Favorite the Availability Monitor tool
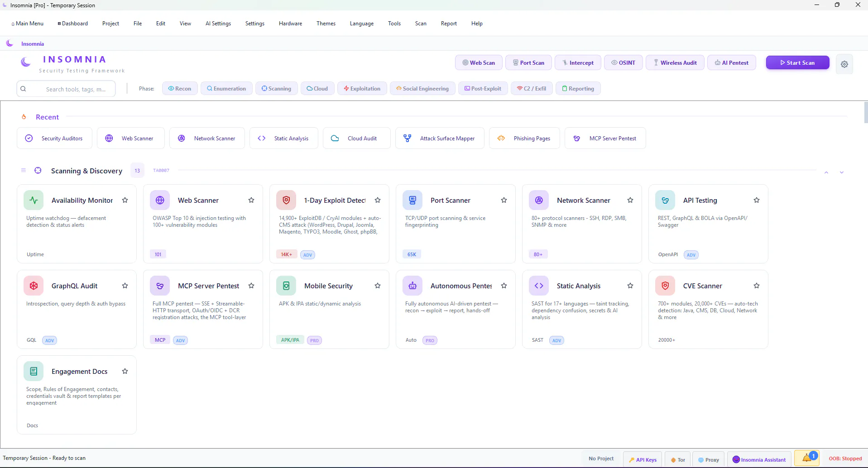The image size is (868, 468). click(125, 200)
